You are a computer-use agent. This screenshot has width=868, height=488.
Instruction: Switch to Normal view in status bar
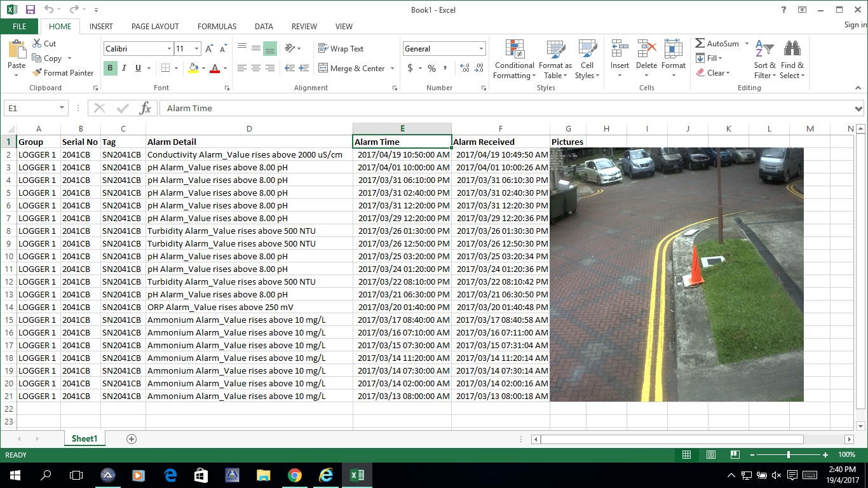pos(686,455)
